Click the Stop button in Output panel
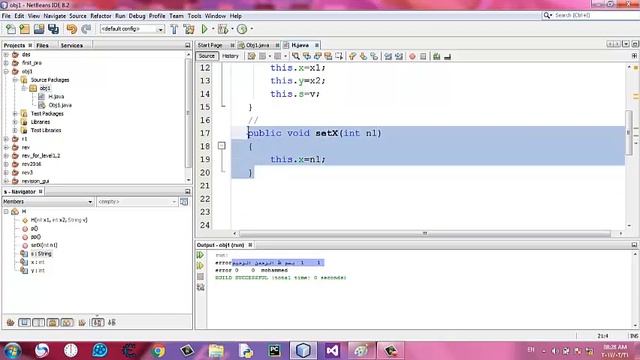Viewport: 640px width, 360px height. tap(200, 276)
